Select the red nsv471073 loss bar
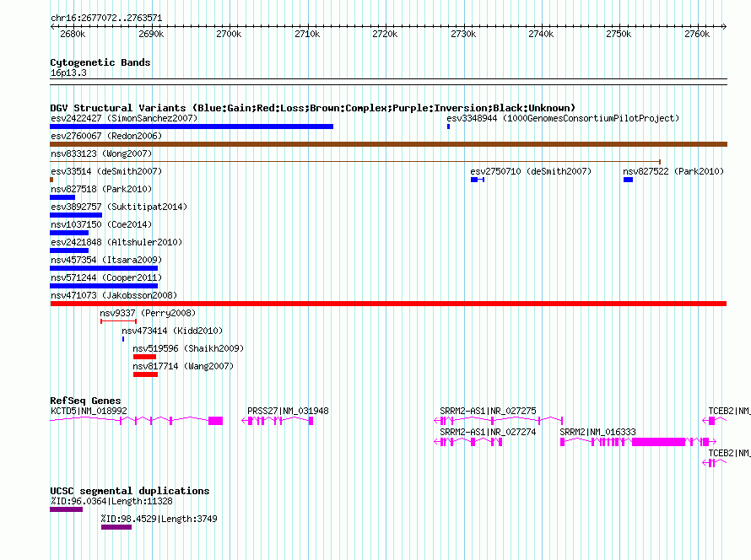The height and width of the screenshot is (560, 751). pos(388,304)
